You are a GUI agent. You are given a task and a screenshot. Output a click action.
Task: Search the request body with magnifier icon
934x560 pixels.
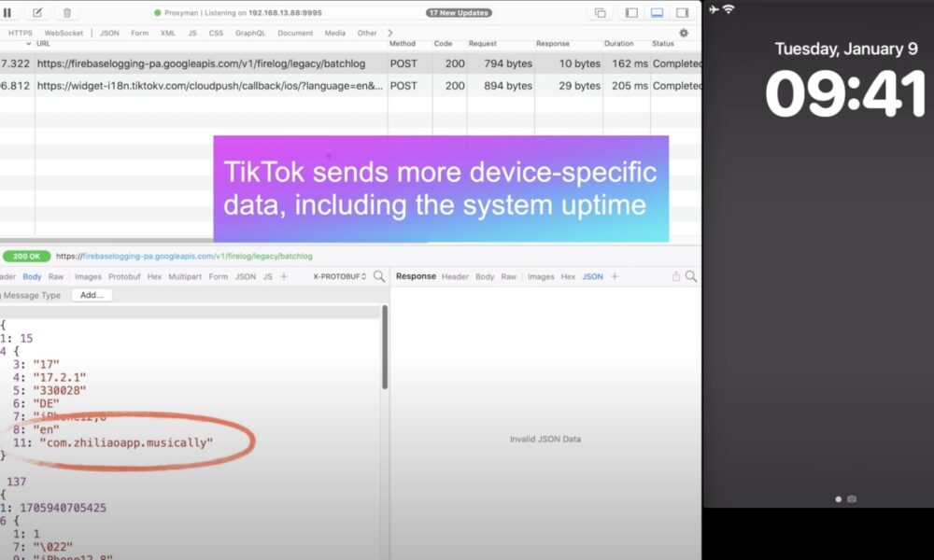379,276
